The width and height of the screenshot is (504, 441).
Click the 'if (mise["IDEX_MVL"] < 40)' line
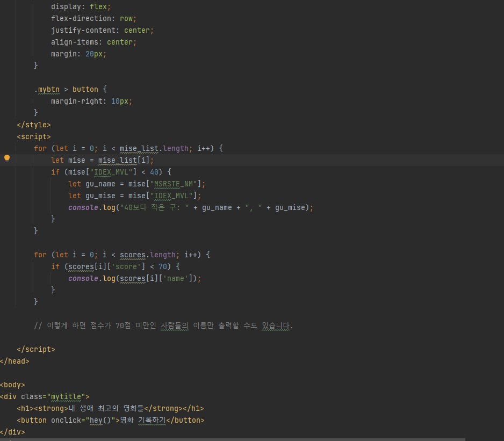coord(111,172)
